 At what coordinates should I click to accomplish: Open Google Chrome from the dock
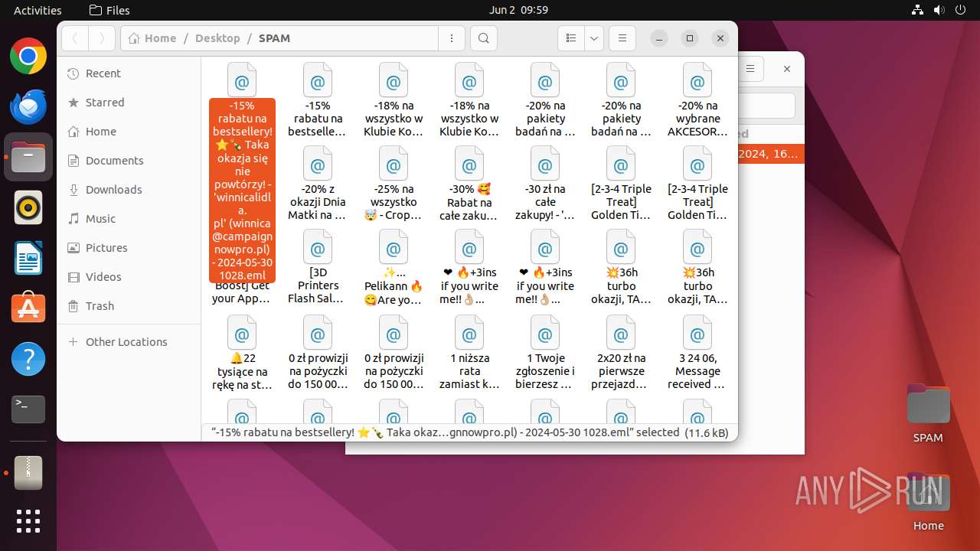(x=28, y=57)
